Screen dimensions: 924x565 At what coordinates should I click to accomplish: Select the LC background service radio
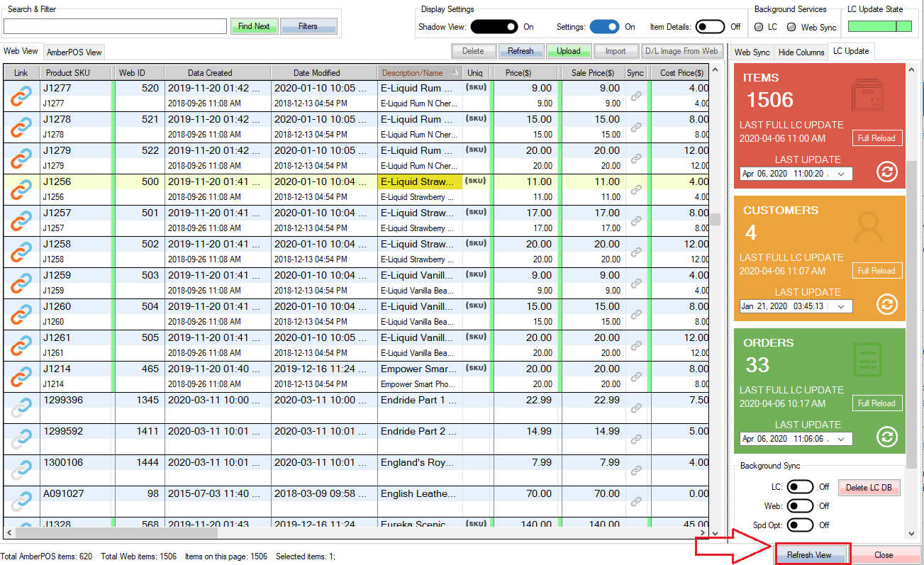759,27
